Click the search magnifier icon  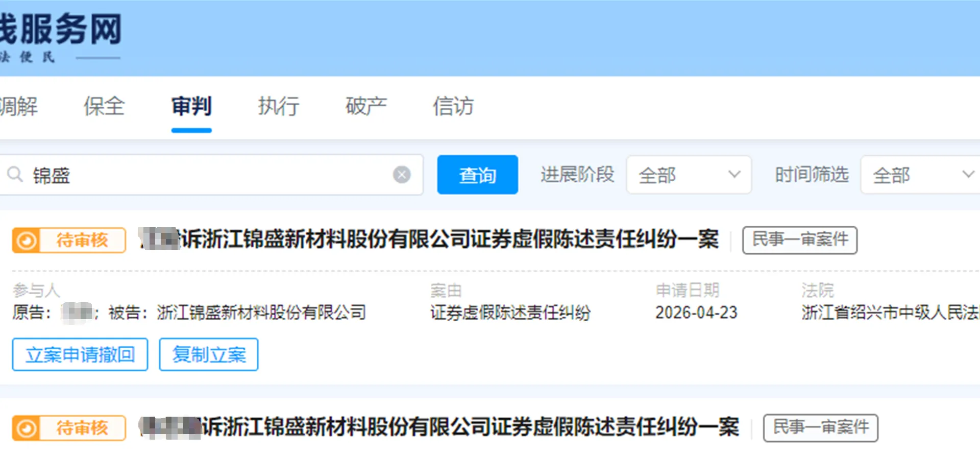click(15, 175)
